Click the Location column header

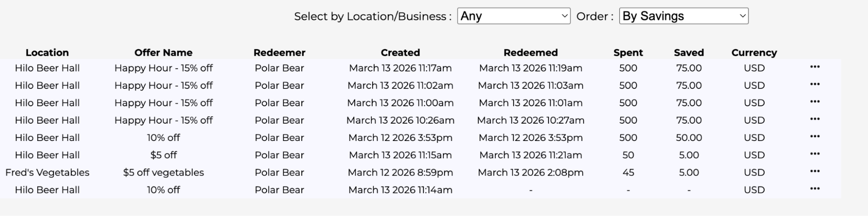[47, 52]
